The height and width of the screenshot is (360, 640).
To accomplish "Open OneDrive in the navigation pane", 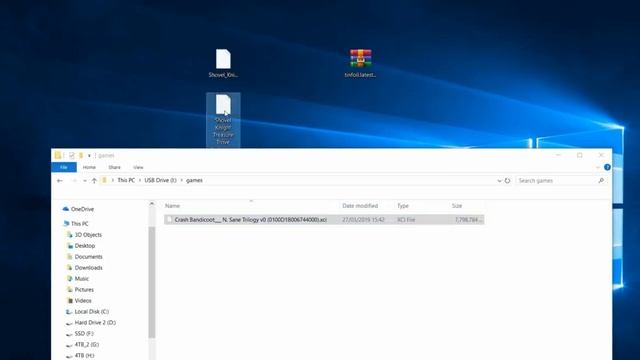I will coord(82,209).
